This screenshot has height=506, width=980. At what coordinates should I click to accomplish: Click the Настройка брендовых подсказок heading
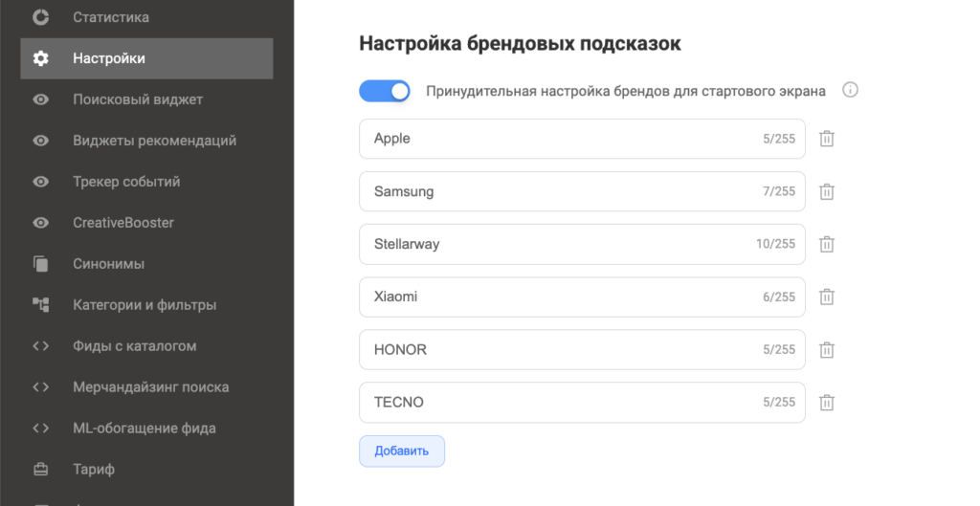(520, 44)
